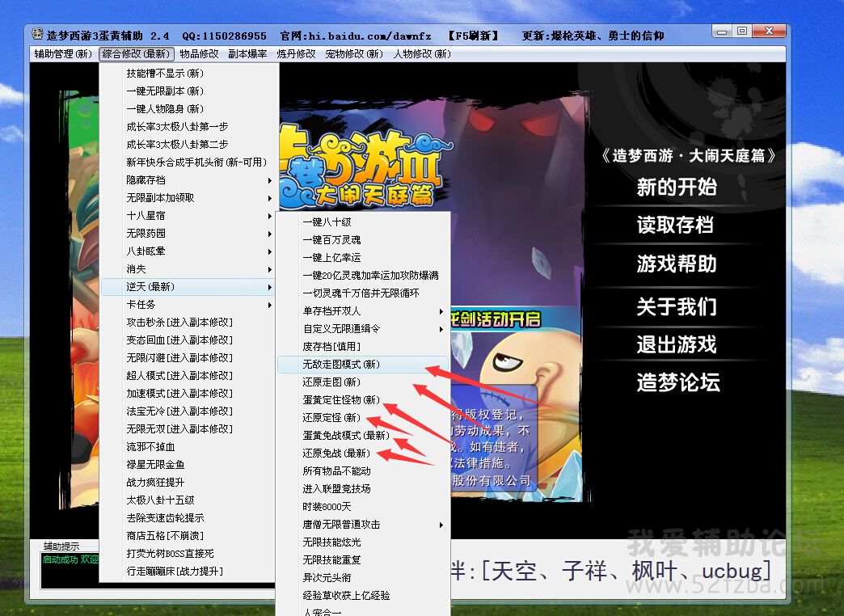The image size is (844, 616).
Task: Choose 禄星无限金鱼 option
Action: point(188,464)
